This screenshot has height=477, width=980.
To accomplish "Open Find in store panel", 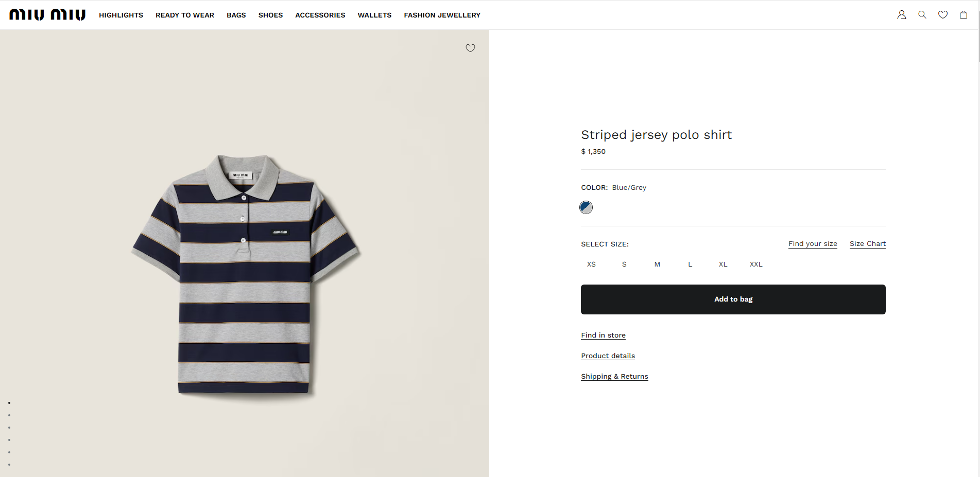I will 603,335.
